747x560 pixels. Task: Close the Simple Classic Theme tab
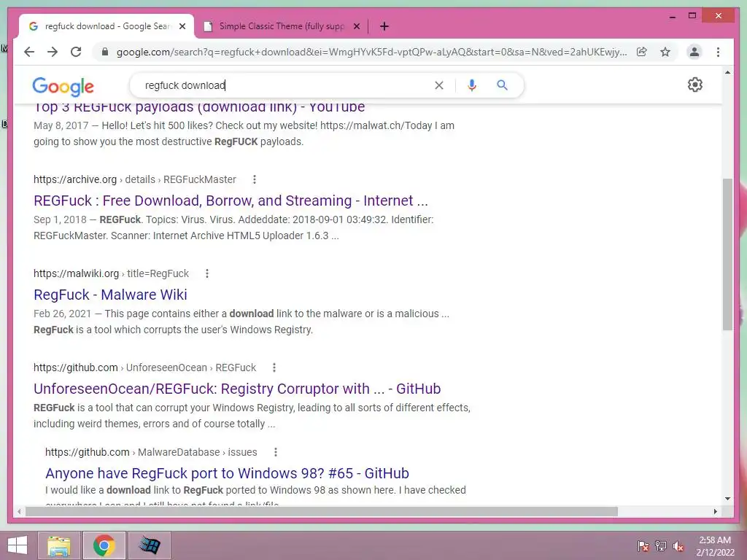[x=356, y=26]
